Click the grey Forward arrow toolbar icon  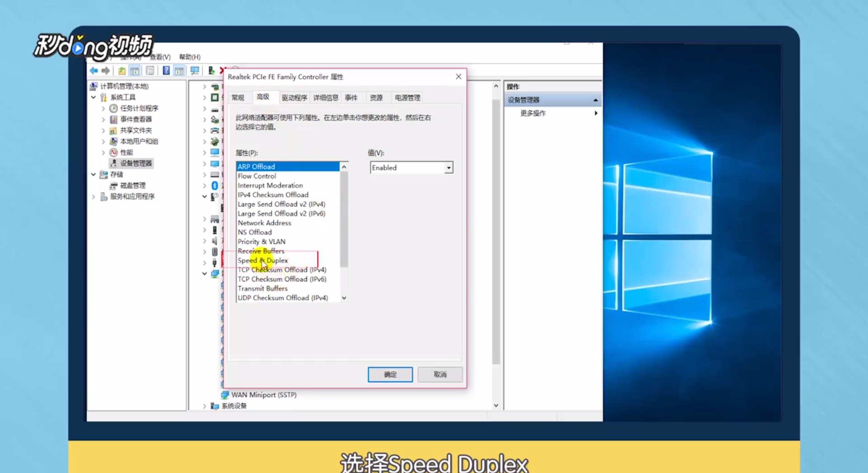click(x=106, y=70)
